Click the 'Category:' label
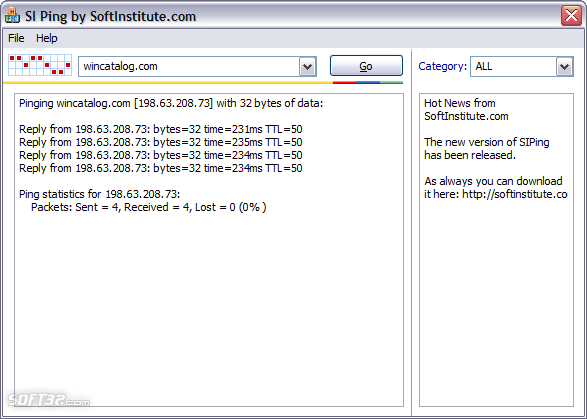587x419 pixels. 442,66
